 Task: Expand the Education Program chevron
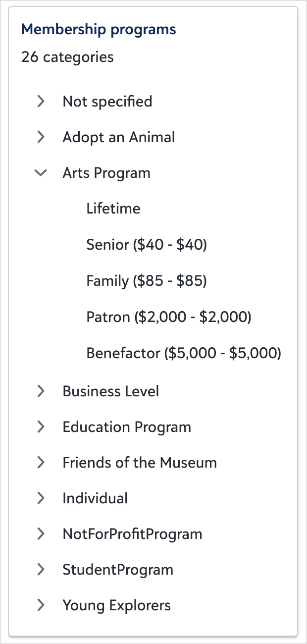tap(41, 427)
